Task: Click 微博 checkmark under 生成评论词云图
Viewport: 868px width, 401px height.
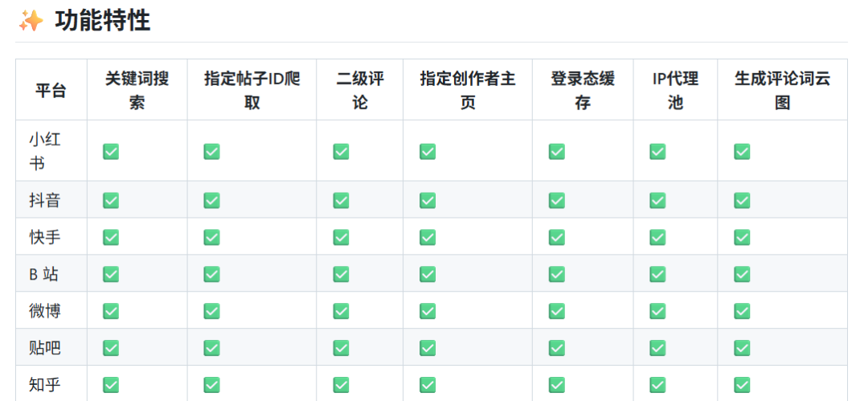Action: click(x=742, y=311)
